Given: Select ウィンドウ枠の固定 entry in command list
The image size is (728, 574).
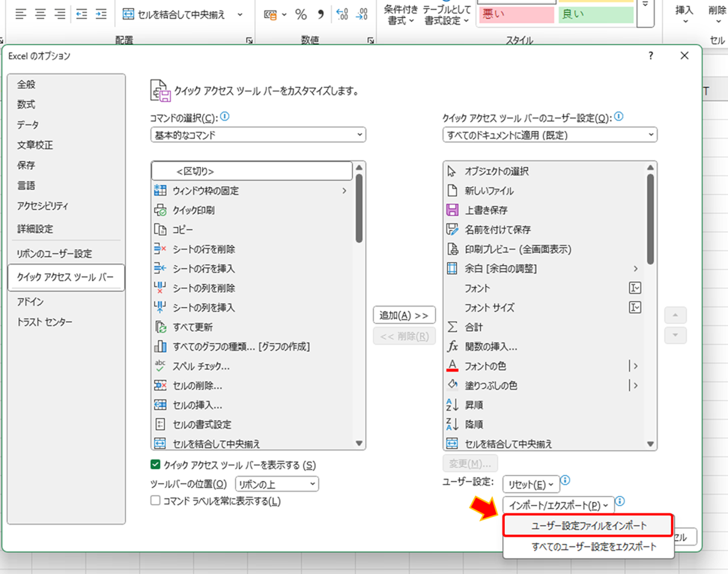Looking at the screenshot, I should pyautogui.click(x=252, y=191).
